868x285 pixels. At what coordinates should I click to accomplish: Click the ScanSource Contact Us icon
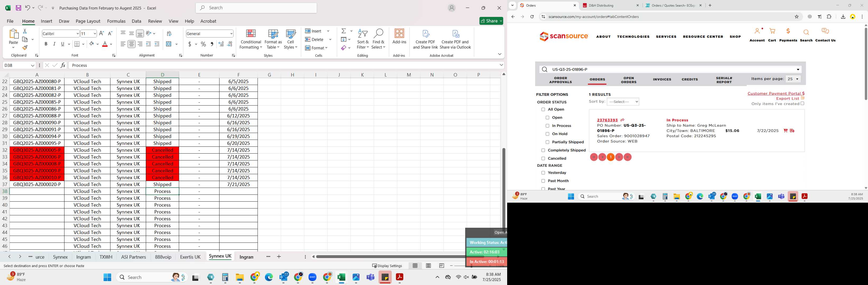pyautogui.click(x=825, y=35)
